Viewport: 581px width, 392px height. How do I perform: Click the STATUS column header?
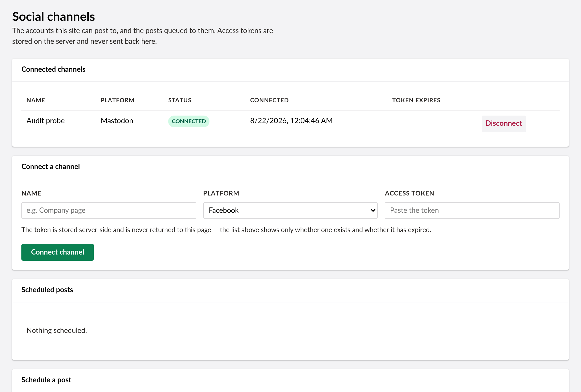click(x=180, y=100)
